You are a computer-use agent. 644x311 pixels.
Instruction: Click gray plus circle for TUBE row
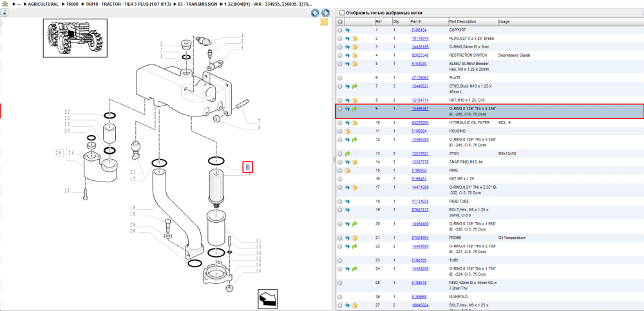point(340,261)
